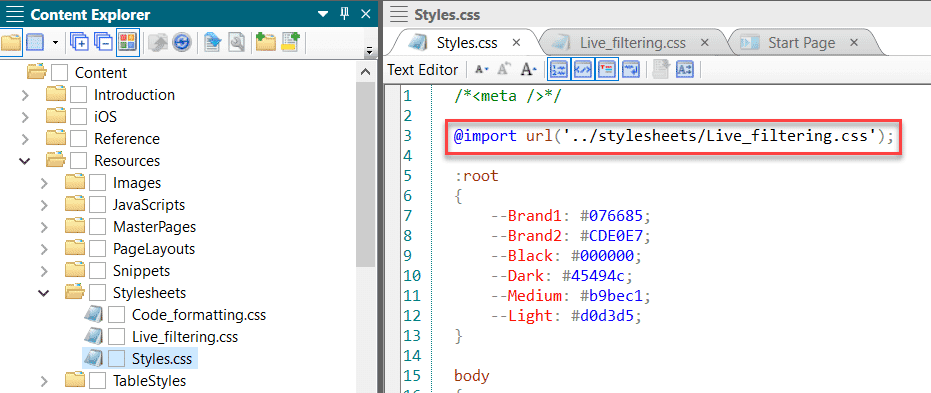931x393 pixels.
Task: Check the Reference folder checkbox
Action: 78,139
